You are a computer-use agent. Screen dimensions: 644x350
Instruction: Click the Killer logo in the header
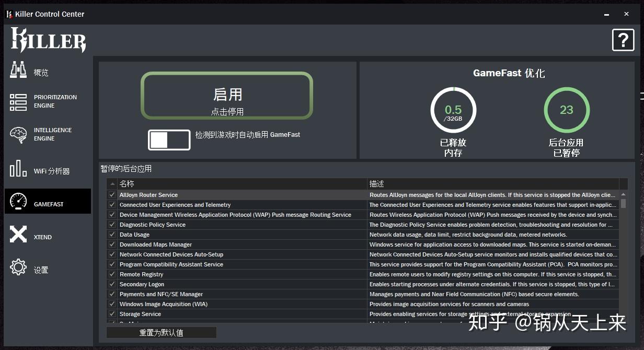[49, 40]
